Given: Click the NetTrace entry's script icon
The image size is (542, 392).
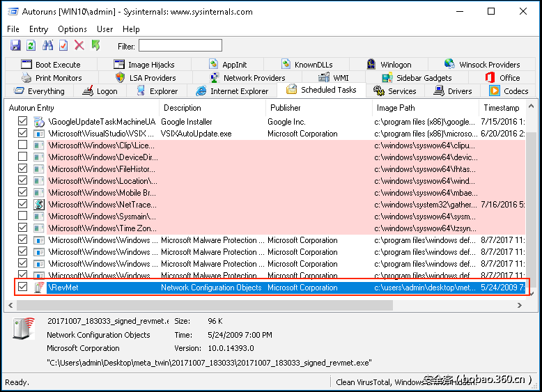Looking at the screenshot, I should (39, 205).
